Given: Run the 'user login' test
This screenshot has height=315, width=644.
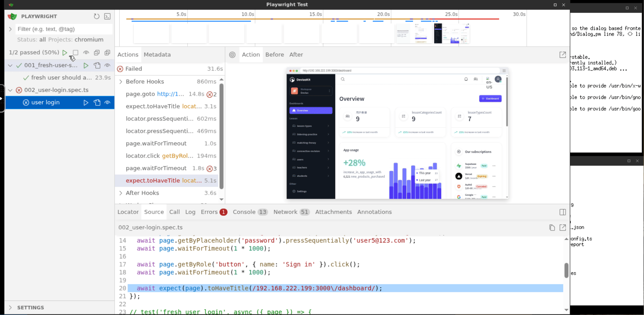Looking at the screenshot, I should pyautogui.click(x=86, y=103).
